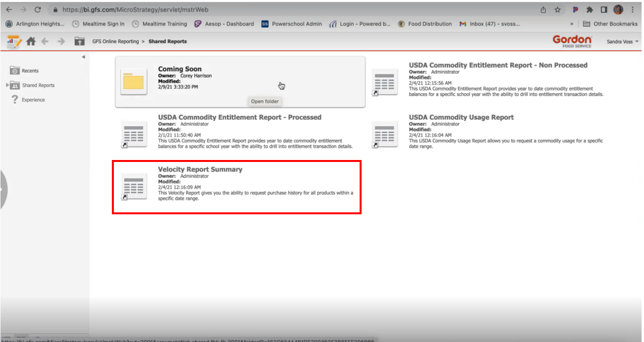The width and height of the screenshot is (644, 342).
Task: Click the browser back arrow
Action: coord(9,10)
